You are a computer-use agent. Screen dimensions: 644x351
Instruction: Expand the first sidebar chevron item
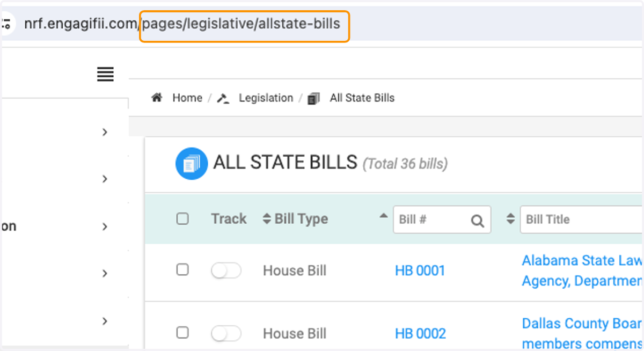(105, 131)
